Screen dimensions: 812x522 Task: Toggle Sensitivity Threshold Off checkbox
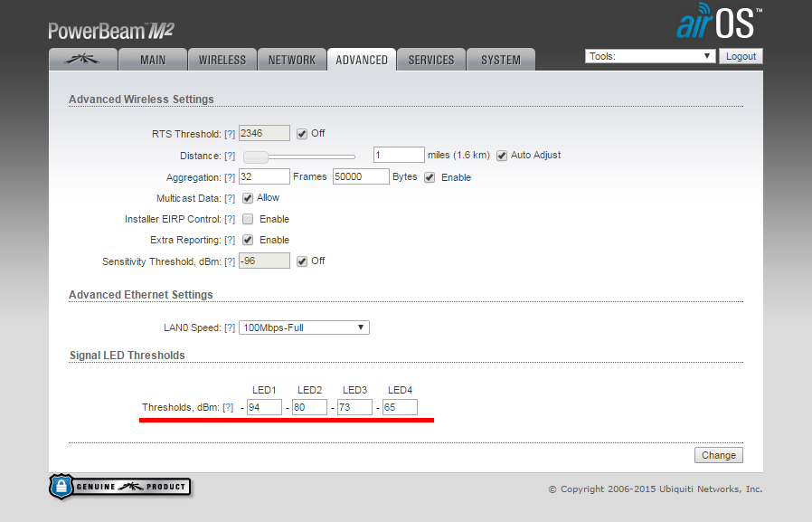302,261
